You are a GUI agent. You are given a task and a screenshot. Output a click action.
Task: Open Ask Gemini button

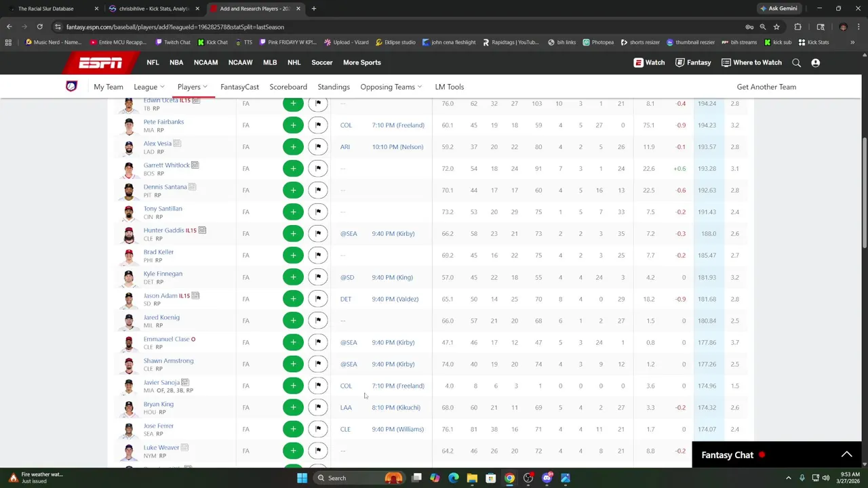click(778, 9)
